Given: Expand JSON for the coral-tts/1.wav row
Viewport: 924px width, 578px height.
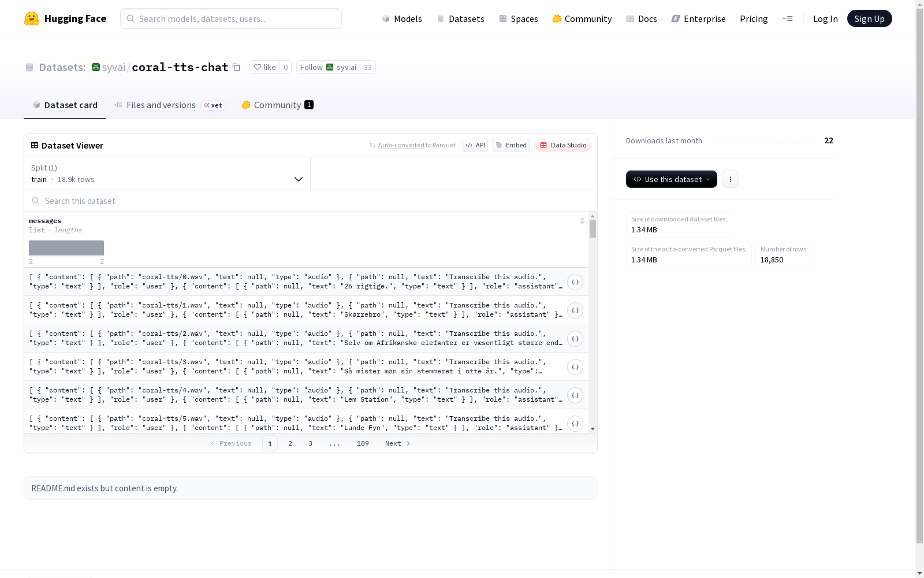Looking at the screenshot, I should click(575, 310).
